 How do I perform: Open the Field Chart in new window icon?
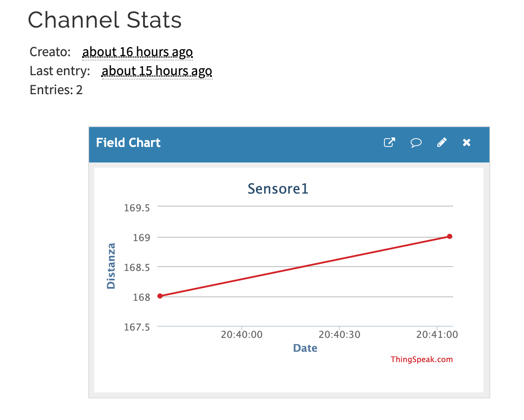point(390,143)
